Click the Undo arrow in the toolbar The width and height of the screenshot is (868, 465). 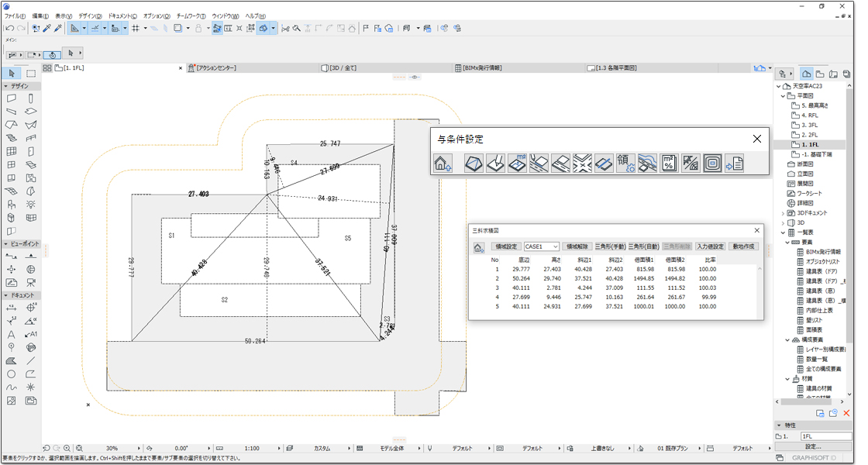tap(9, 28)
